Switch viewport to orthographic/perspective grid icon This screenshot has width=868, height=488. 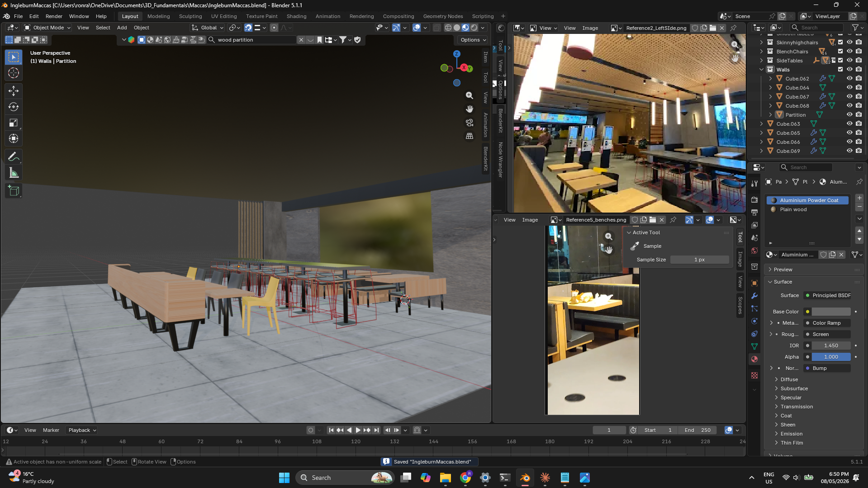[x=470, y=136]
